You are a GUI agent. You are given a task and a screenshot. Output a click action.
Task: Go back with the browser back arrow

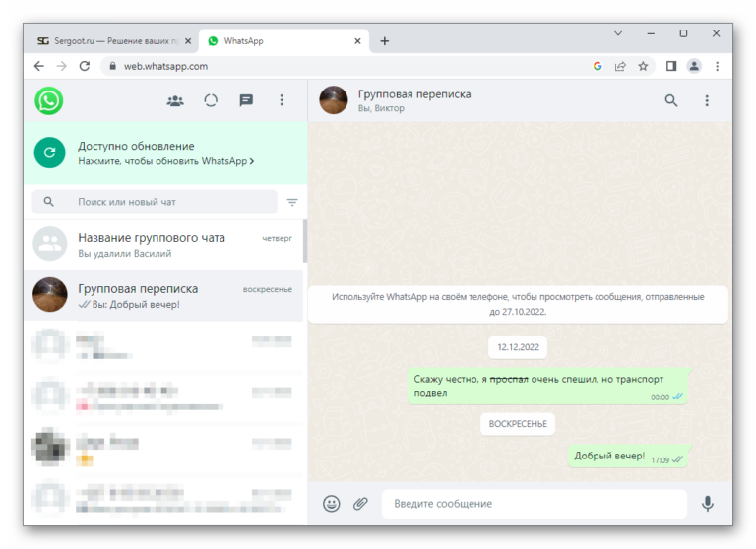point(39,66)
